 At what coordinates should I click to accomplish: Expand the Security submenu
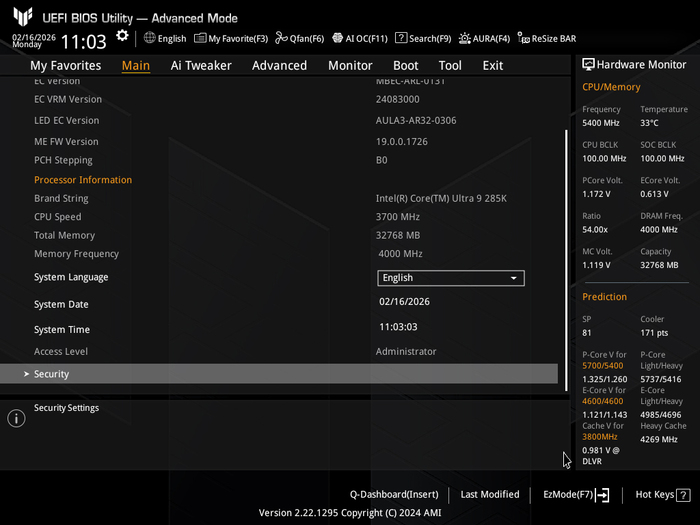pos(52,374)
